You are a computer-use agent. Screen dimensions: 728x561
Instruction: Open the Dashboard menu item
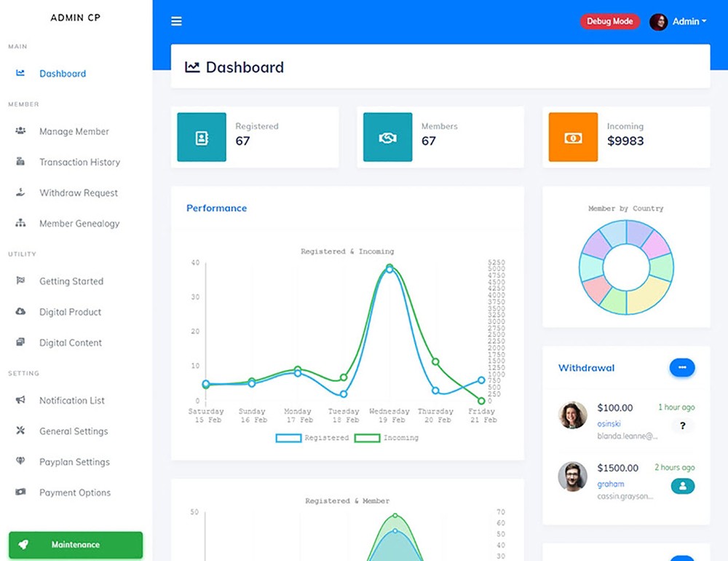click(x=62, y=74)
